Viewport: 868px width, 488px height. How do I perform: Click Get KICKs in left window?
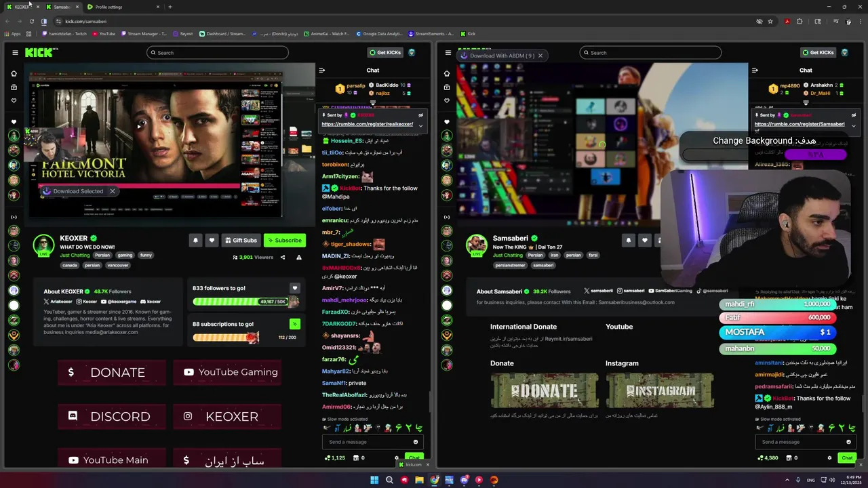pyautogui.click(x=385, y=52)
